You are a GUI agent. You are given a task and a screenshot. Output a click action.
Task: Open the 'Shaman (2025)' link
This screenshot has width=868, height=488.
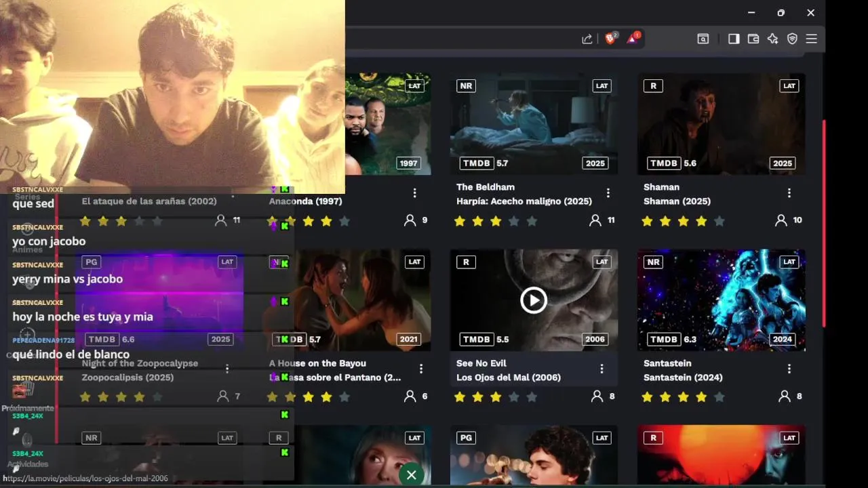click(677, 201)
